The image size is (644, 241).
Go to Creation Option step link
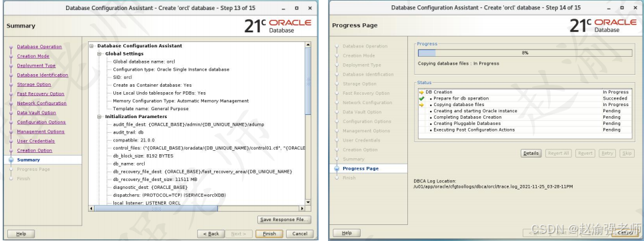point(35,151)
